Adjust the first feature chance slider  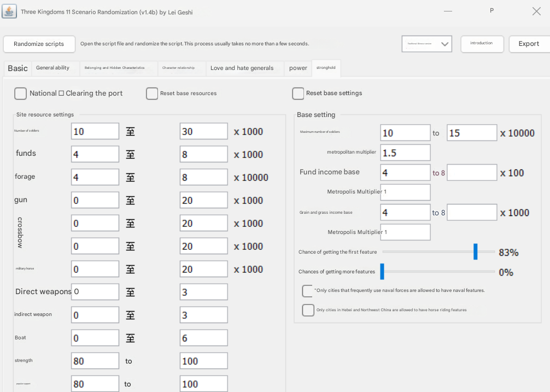475,251
